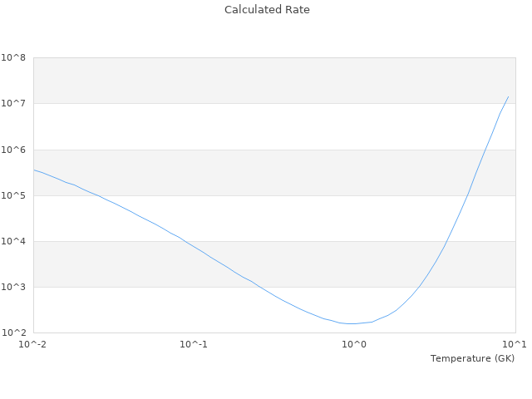Click the gray band between 10^7 and 10^8
This screenshot has width=532, height=399.
273,81
